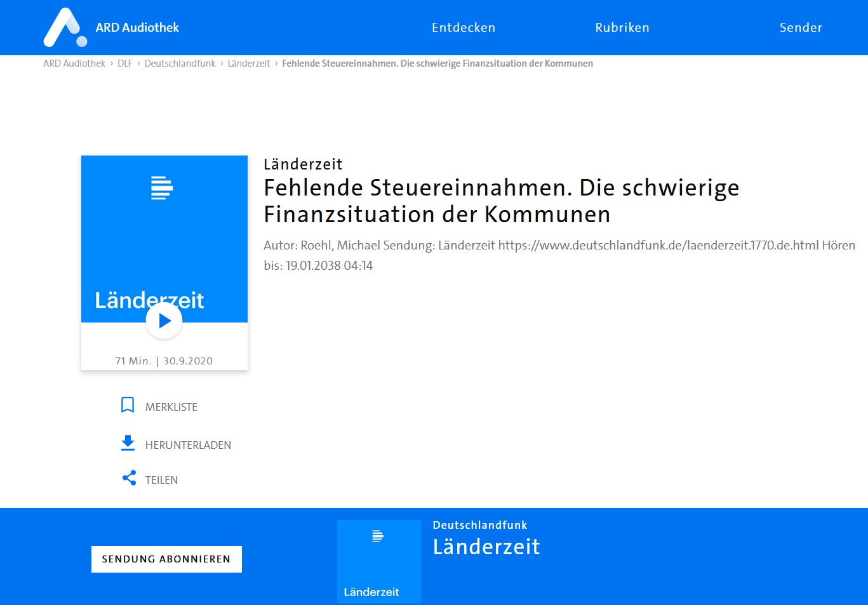Click MERKLISTE label to save episode
This screenshot has height=605, width=868.
point(171,407)
